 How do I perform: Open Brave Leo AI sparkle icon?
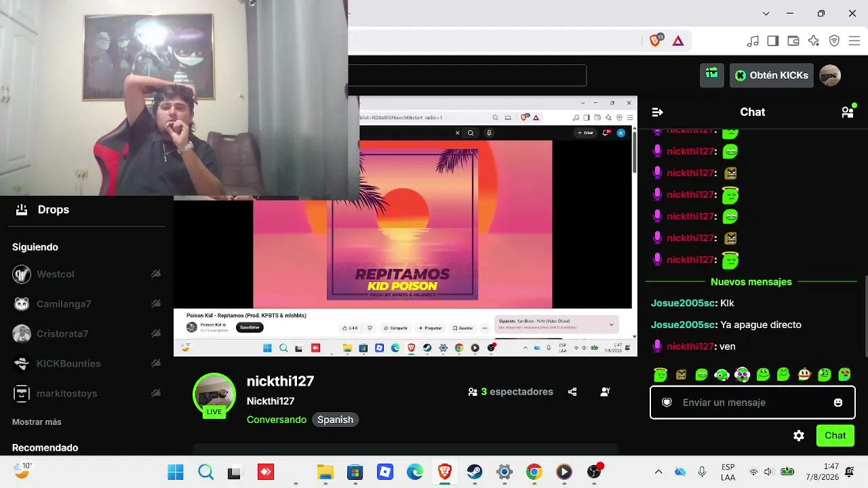(814, 41)
